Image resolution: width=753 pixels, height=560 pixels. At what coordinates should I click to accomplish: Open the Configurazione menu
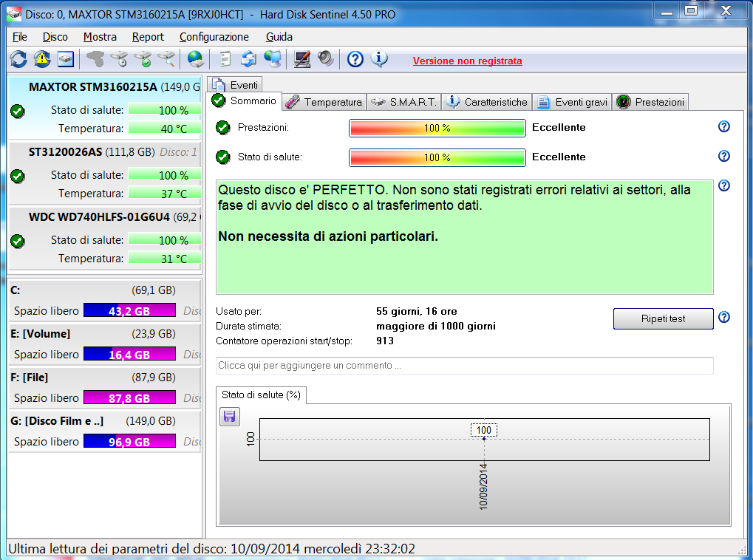(x=214, y=37)
